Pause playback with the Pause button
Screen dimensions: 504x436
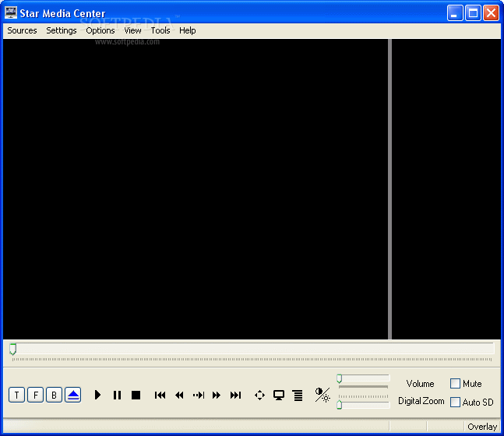pos(117,395)
